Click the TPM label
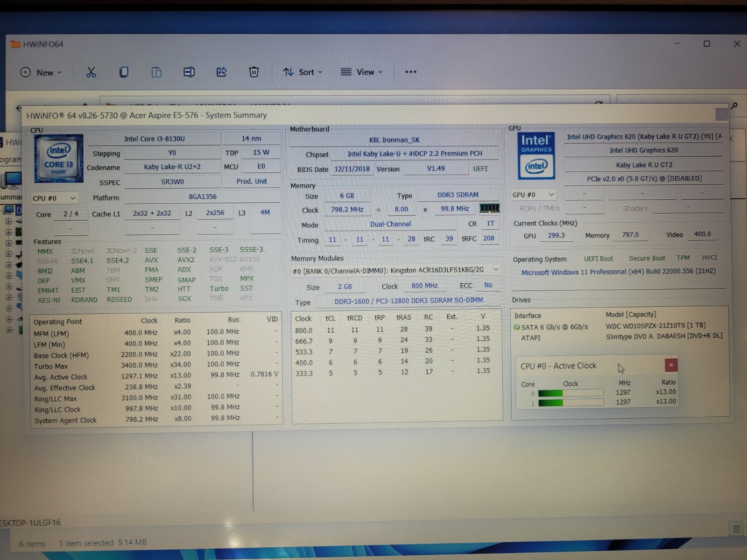This screenshot has width=747, height=560. (683, 258)
